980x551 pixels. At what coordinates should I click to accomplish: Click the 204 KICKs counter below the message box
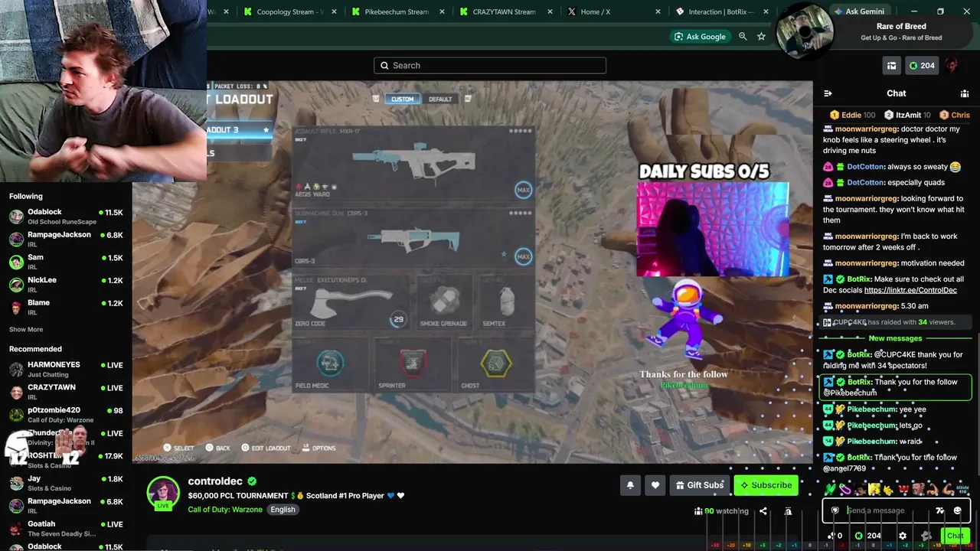point(867,536)
